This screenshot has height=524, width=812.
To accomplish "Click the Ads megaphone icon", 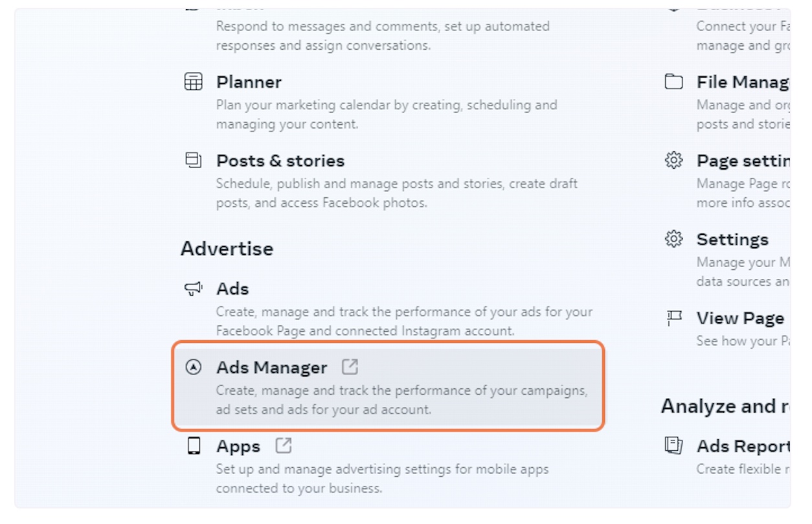I will click(x=194, y=289).
